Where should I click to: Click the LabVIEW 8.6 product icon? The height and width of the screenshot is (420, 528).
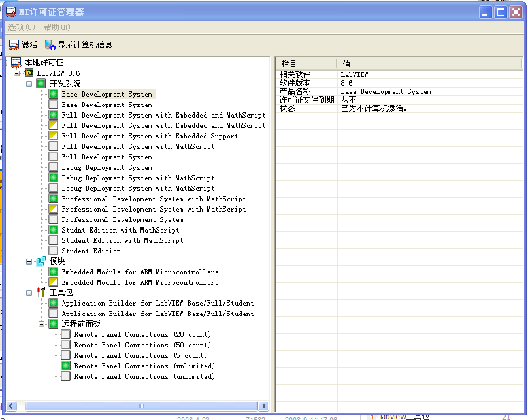(29, 73)
